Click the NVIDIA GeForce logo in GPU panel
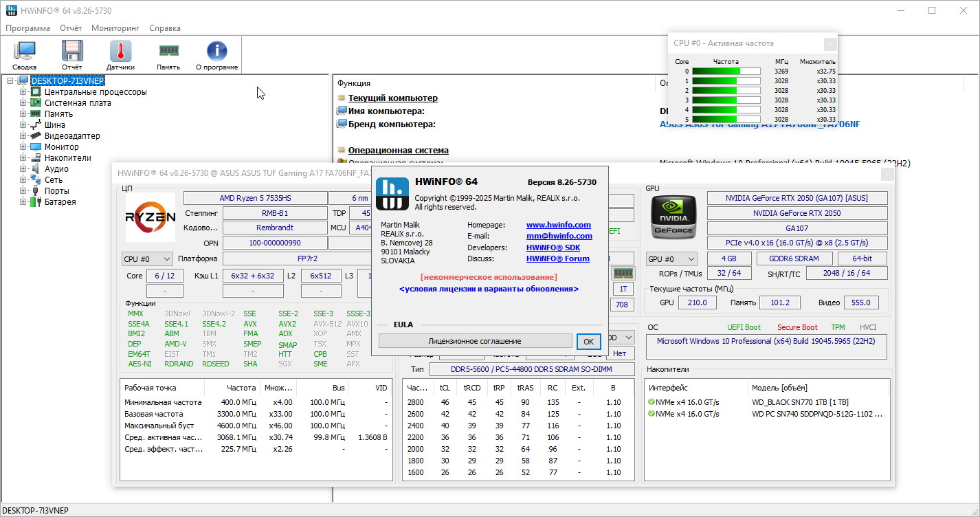Viewport: 980px width, 517px height. (673, 217)
